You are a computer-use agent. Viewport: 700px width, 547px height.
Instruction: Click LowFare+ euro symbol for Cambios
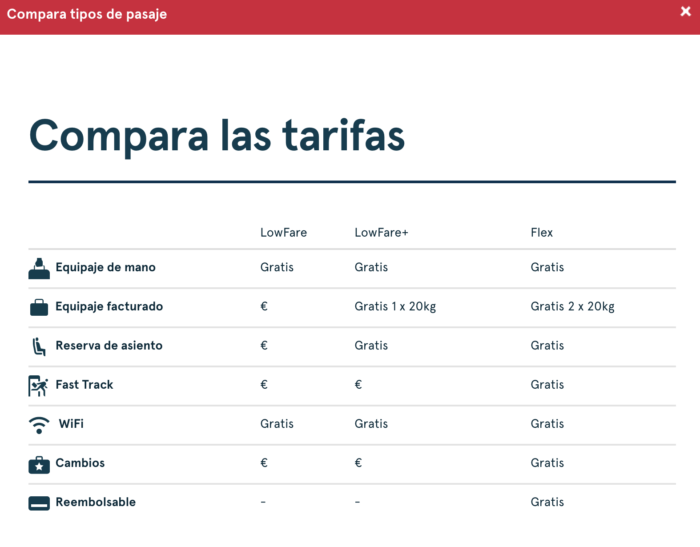coord(358,463)
